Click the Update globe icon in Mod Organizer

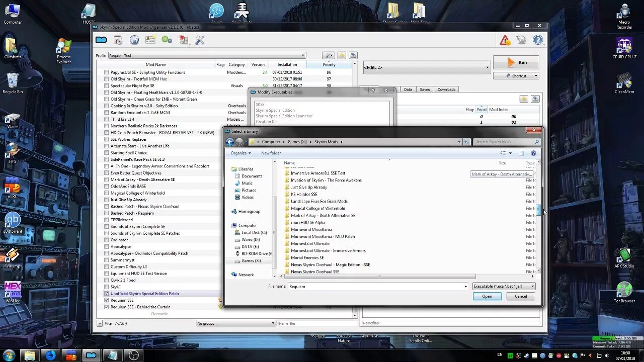[x=521, y=40]
